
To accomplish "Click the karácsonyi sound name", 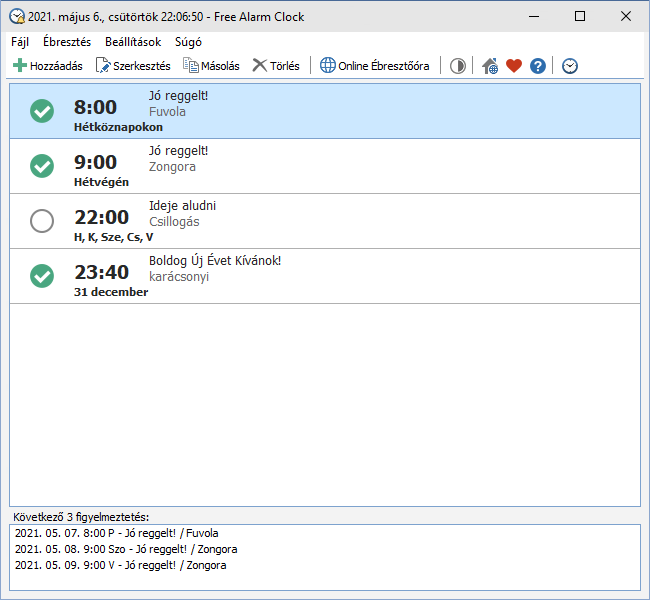I will (179, 277).
